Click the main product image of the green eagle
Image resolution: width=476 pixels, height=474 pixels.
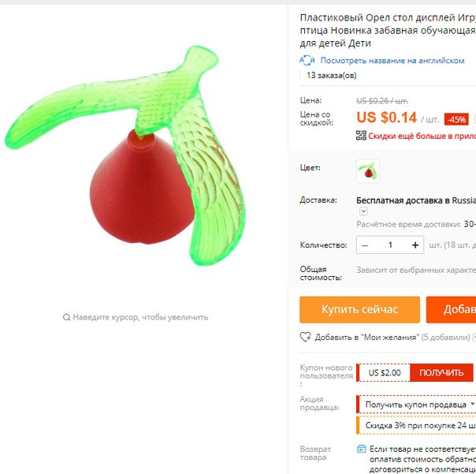[125, 155]
